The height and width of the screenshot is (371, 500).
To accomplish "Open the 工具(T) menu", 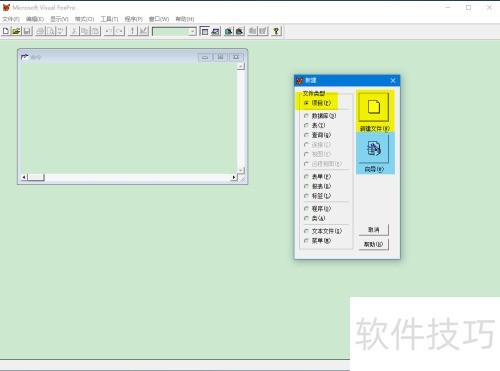I will coord(109,19).
